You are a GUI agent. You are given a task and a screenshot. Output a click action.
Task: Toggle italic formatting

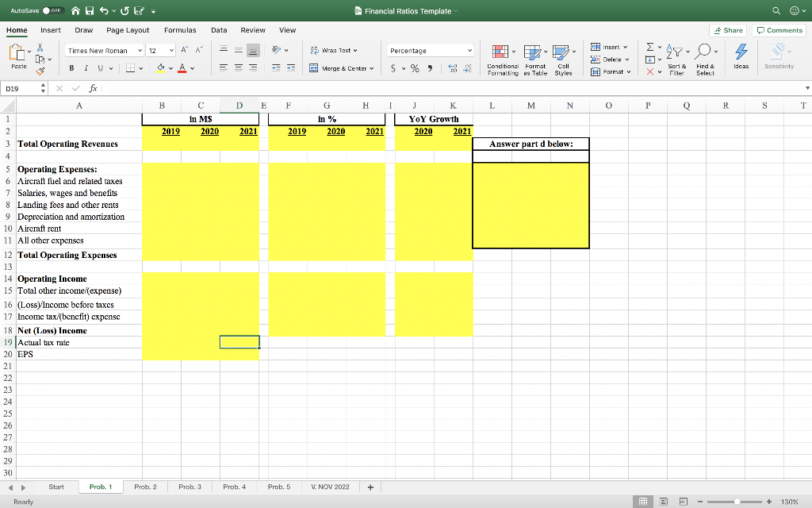[x=86, y=68]
